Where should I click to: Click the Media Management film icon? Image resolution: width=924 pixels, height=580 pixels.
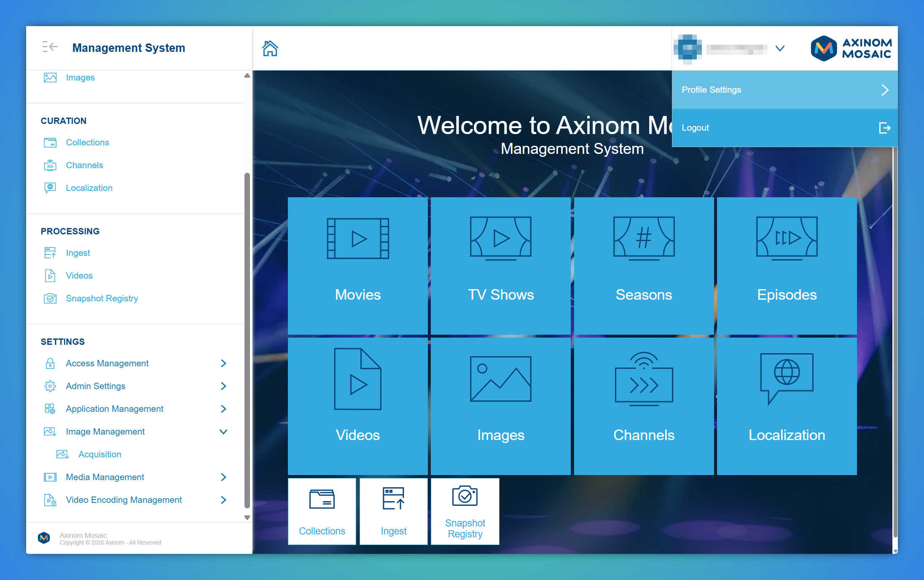click(x=50, y=477)
